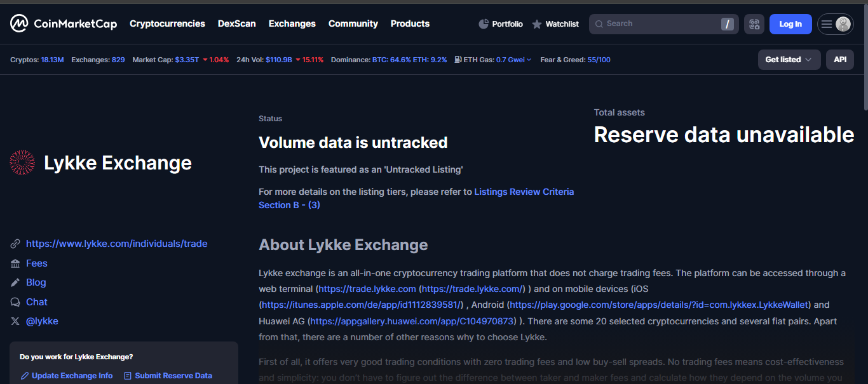Click the Fees bank building icon
Image resolution: width=868 pixels, height=384 pixels.
[x=15, y=263]
